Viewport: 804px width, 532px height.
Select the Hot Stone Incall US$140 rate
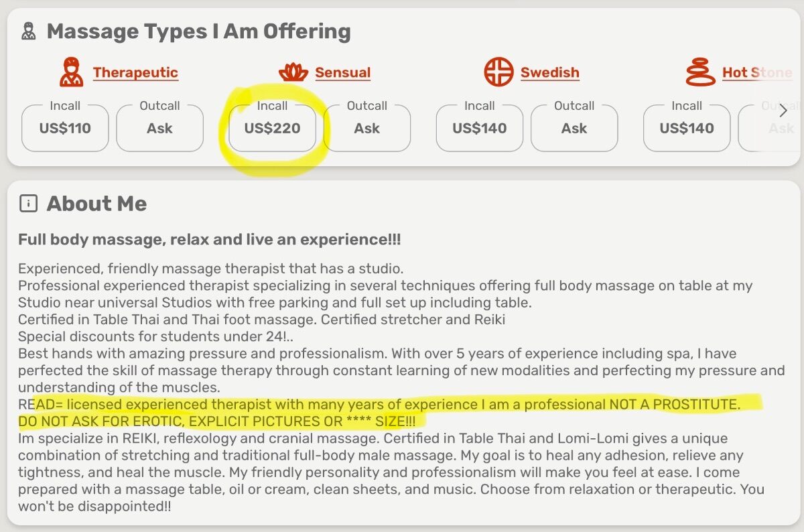point(687,128)
